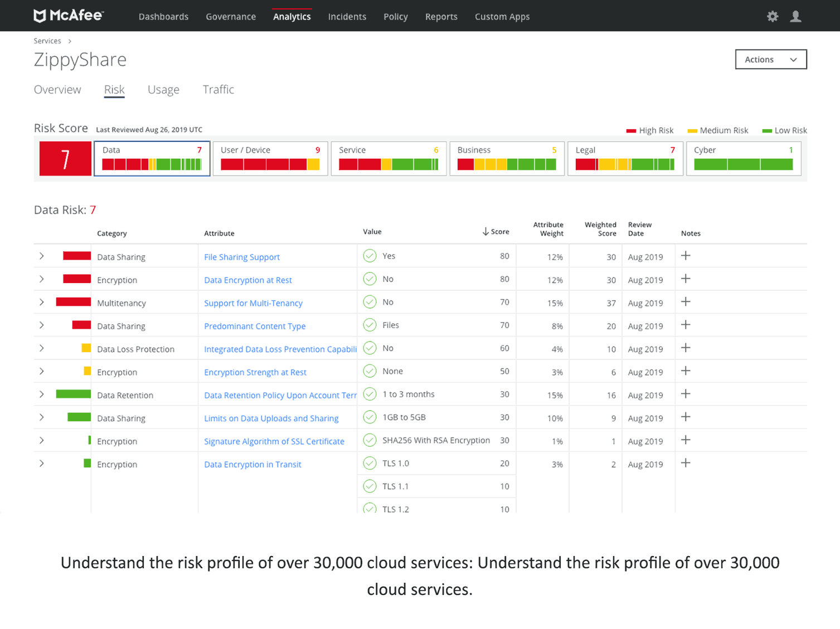Click the High Risk legend swatch
Image resolution: width=840 pixels, height=629 pixels.
point(631,131)
